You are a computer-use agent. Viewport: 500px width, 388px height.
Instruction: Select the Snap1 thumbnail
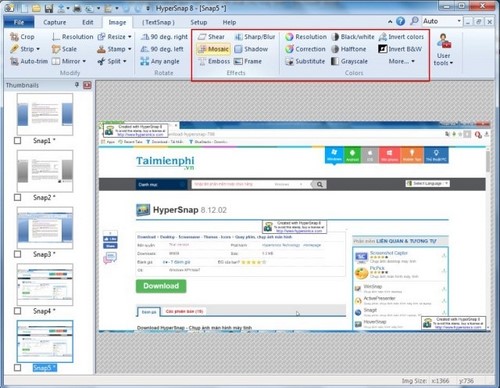pos(45,114)
